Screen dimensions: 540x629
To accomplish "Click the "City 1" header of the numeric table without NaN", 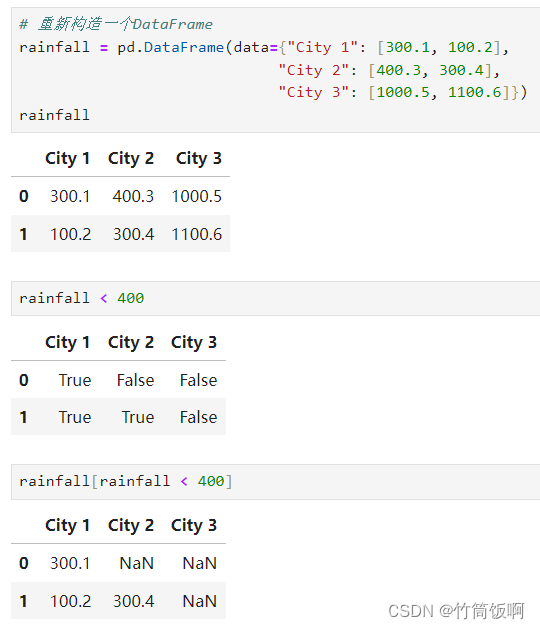I will (x=67, y=158).
